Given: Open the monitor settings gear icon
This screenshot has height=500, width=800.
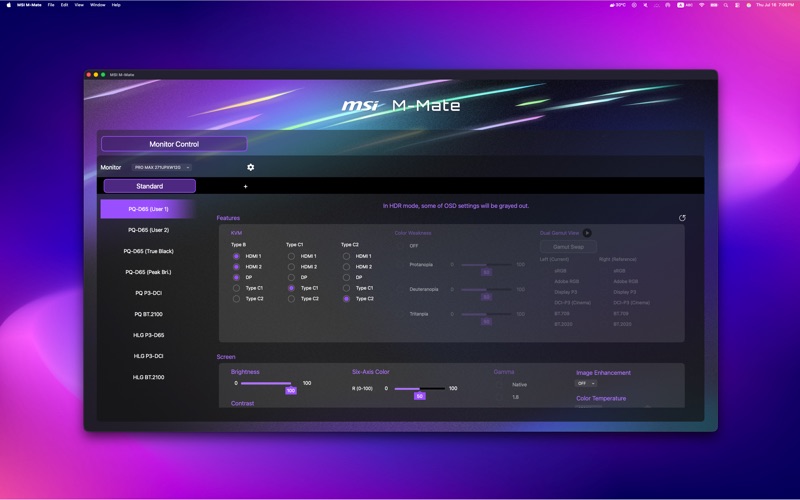Looking at the screenshot, I should click(251, 167).
